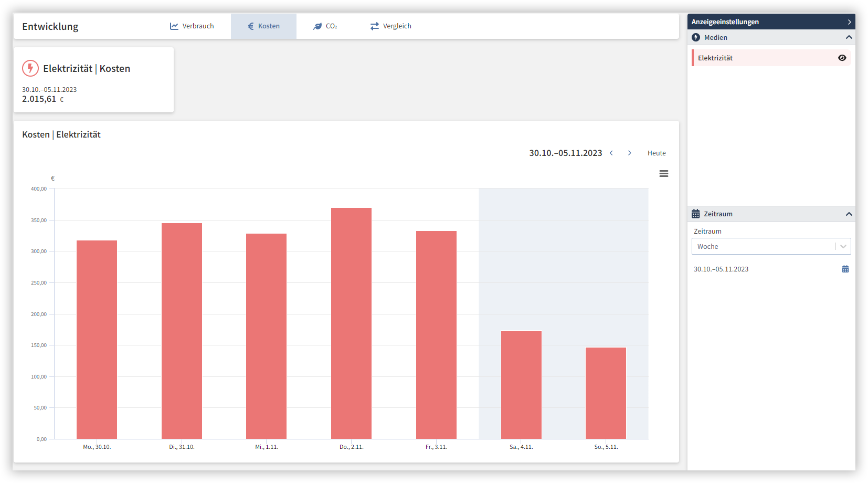868x483 pixels.
Task: Select the Kosten tab
Action: 263,26
